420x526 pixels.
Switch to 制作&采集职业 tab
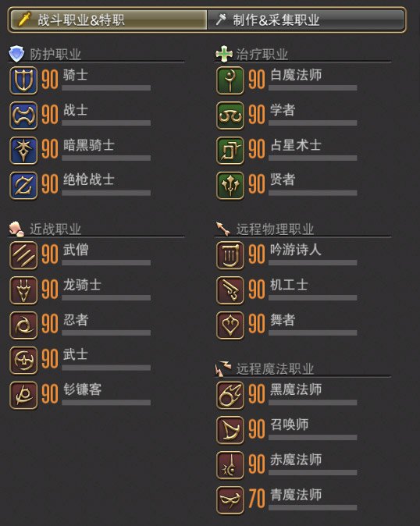click(x=305, y=20)
